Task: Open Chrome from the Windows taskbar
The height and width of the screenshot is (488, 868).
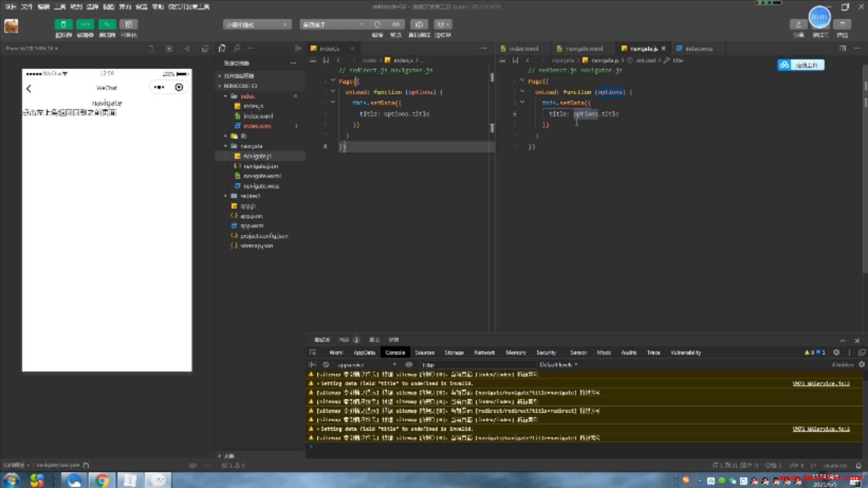Action: point(102,480)
